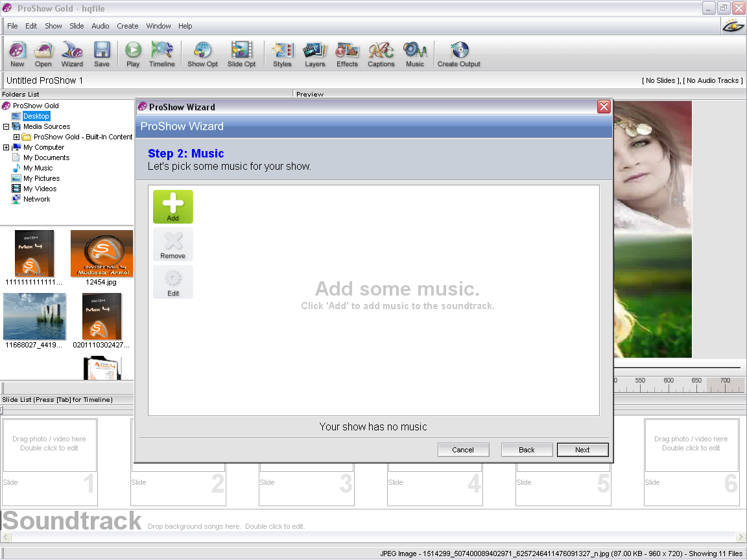Click the green Add music button
747x560 pixels.
click(173, 207)
